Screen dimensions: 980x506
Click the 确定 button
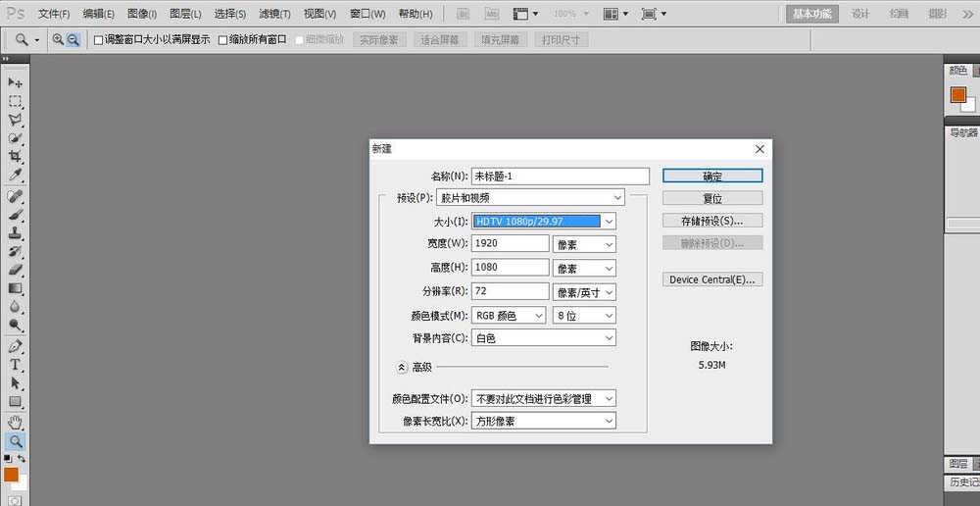[x=712, y=176]
